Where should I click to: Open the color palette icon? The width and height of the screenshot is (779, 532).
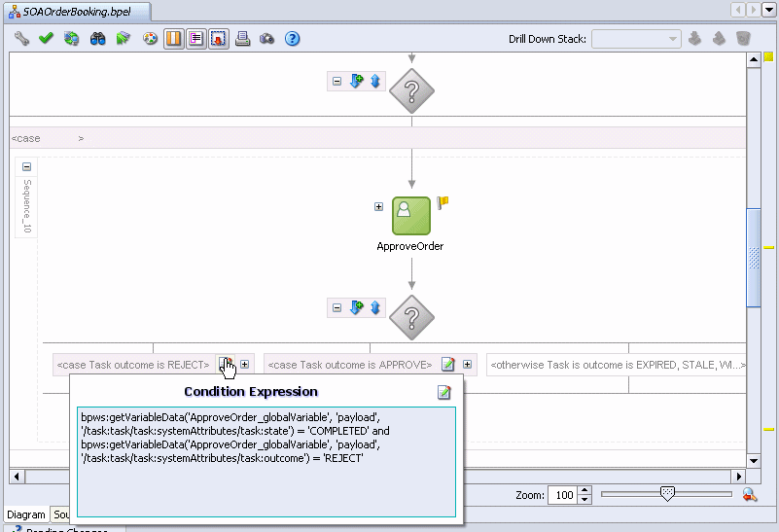click(150, 38)
